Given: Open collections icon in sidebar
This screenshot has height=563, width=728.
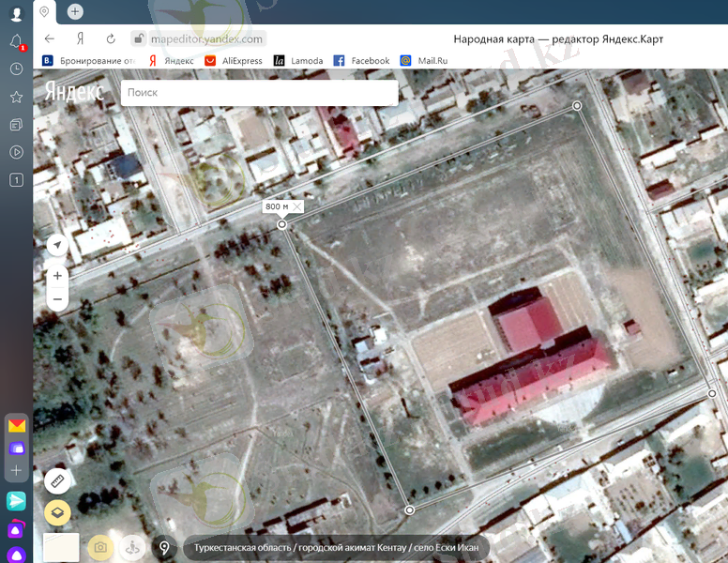Looking at the screenshot, I should click(x=16, y=125).
